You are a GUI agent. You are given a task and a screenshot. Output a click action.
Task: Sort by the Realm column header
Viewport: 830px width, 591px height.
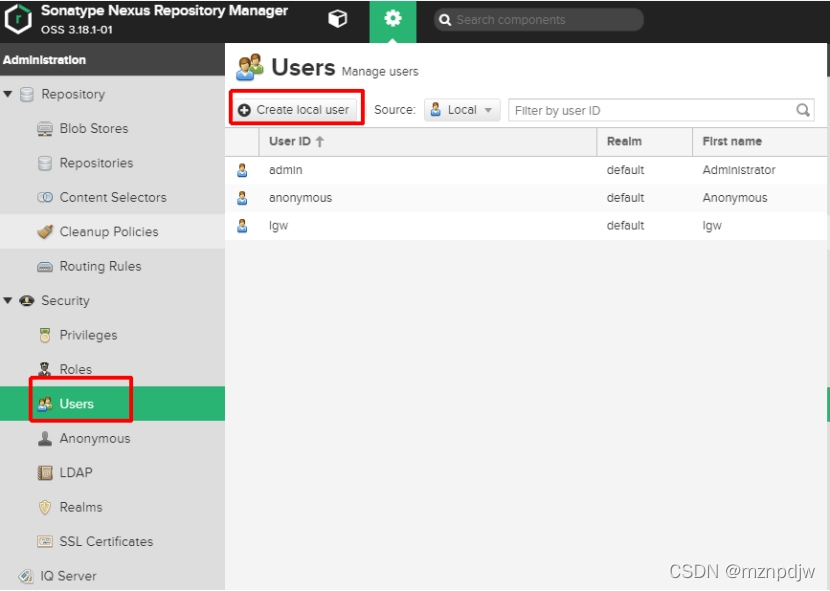click(x=645, y=141)
